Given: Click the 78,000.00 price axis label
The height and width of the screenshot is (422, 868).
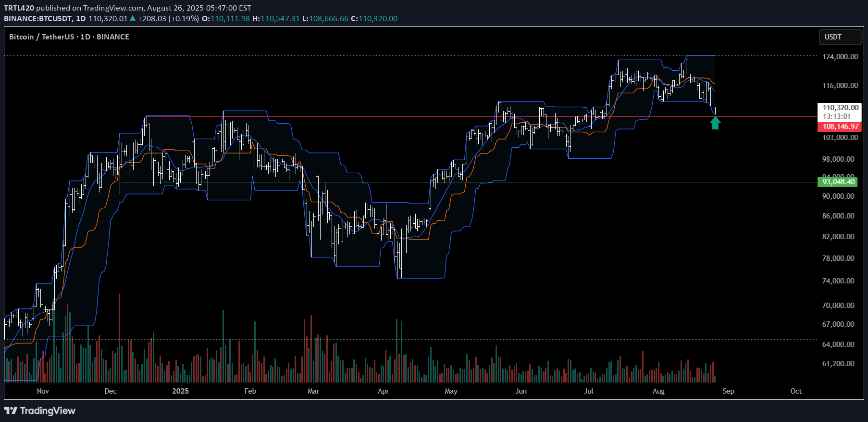Looking at the screenshot, I should pyautogui.click(x=838, y=258).
